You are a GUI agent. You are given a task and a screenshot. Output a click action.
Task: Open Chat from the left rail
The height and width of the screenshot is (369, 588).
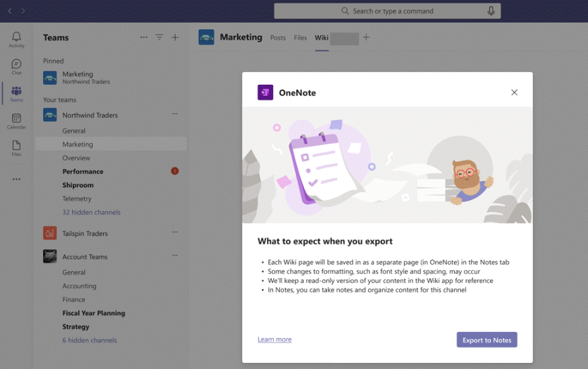(x=16, y=67)
